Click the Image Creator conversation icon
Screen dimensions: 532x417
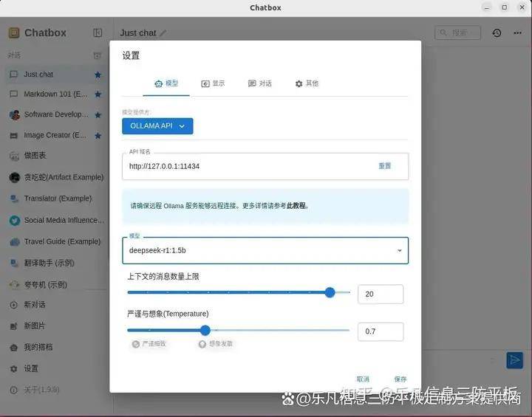coord(14,136)
